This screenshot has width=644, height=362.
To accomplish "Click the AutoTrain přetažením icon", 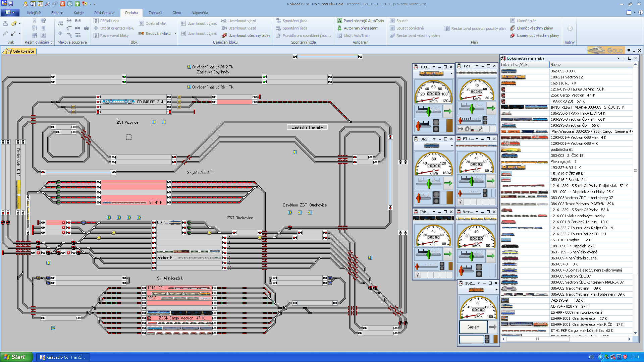I will 339,28.
